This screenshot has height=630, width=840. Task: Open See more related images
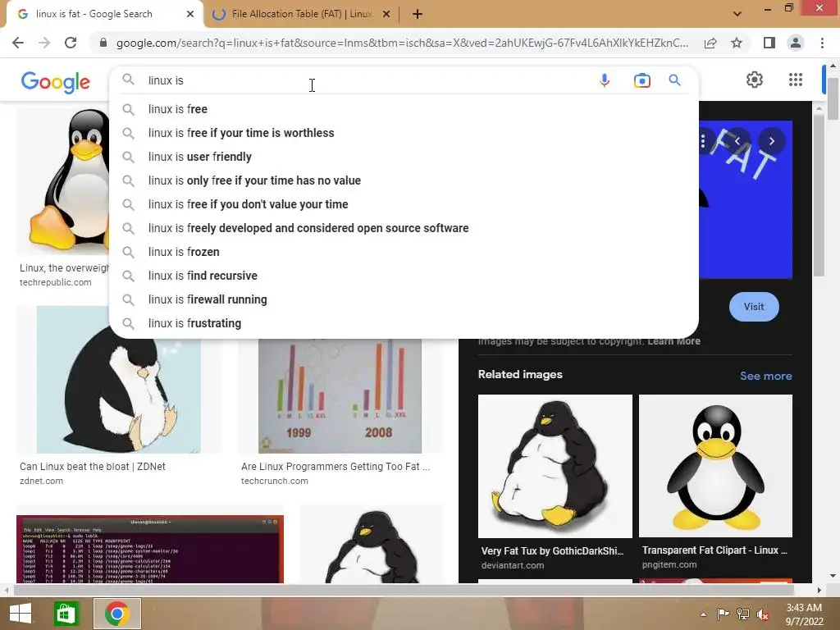(766, 376)
